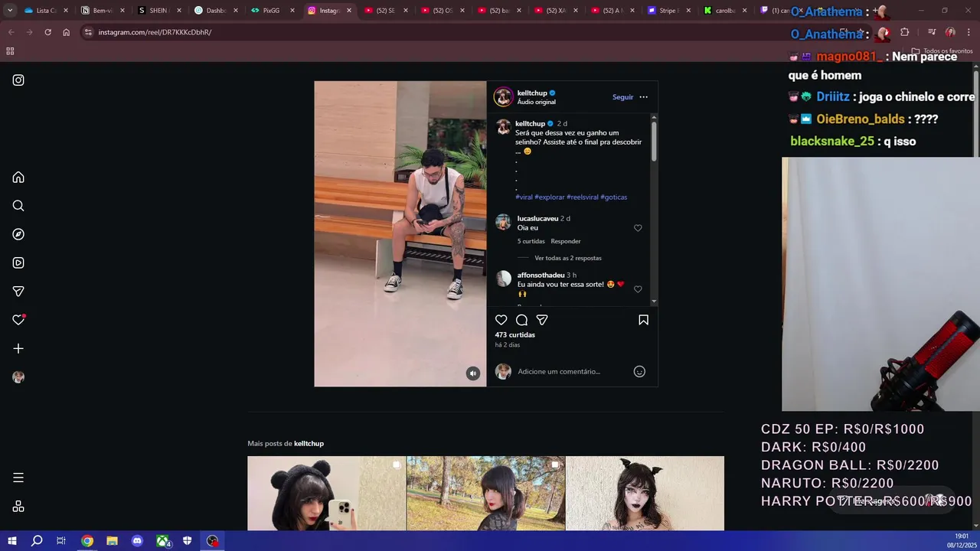
Task: Open the More hamburger menu
Action: pyautogui.click(x=18, y=478)
